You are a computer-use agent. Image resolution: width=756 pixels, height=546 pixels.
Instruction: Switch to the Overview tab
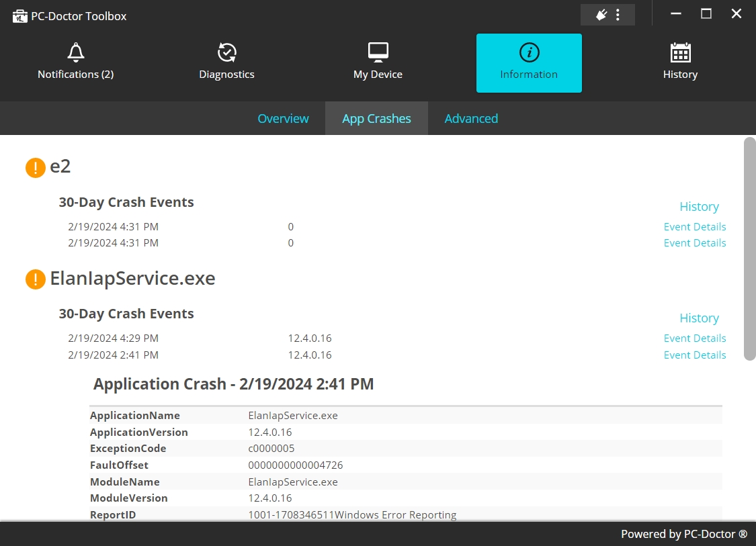tap(283, 119)
